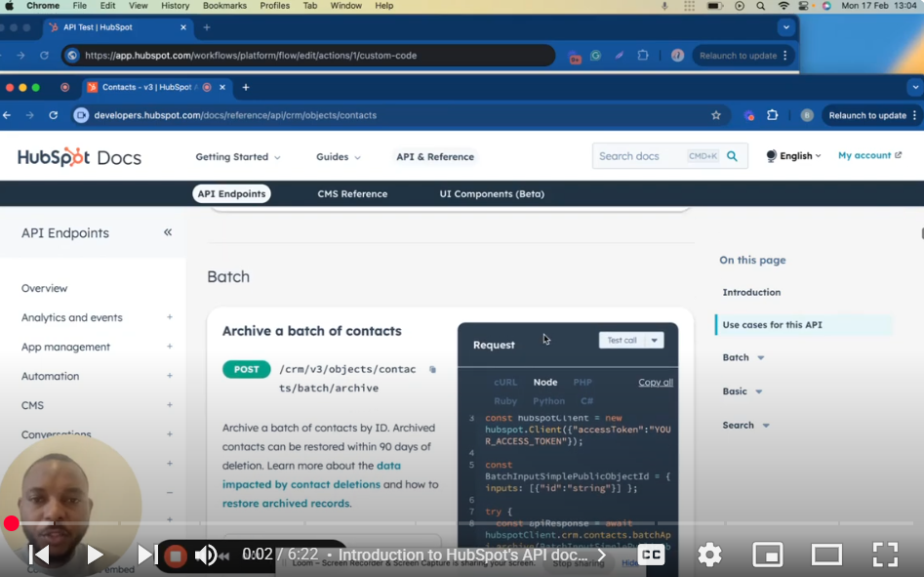The height and width of the screenshot is (577, 924).
Task: Open a new tab in the back Chrome window
Action: point(207,27)
